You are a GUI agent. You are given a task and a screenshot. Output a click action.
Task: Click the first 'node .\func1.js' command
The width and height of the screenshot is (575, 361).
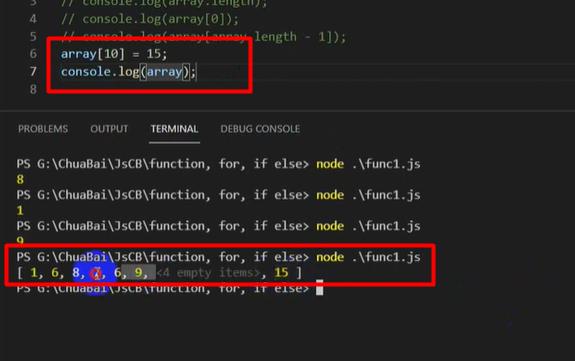(368, 164)
